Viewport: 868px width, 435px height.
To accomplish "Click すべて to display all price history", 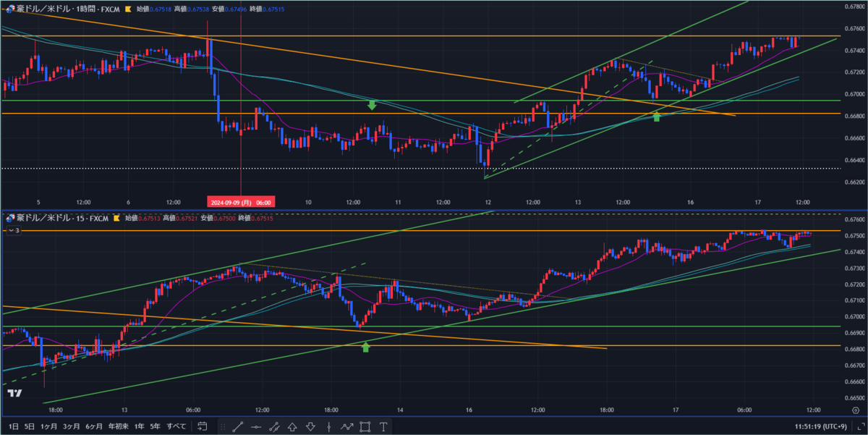I will coord(175,426).
